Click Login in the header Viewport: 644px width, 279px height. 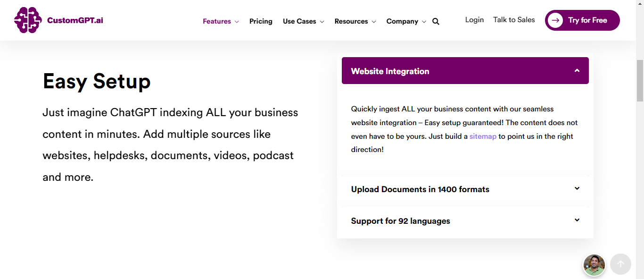point(474,20)
